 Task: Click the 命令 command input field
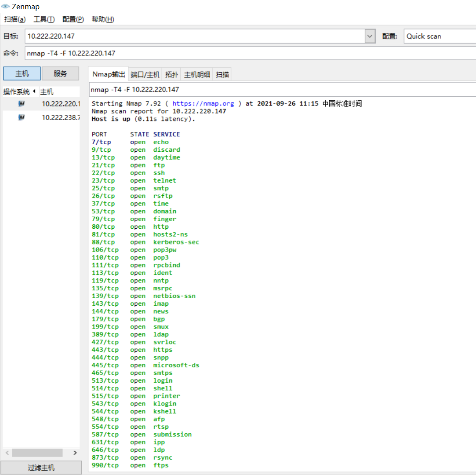[250, 53]
